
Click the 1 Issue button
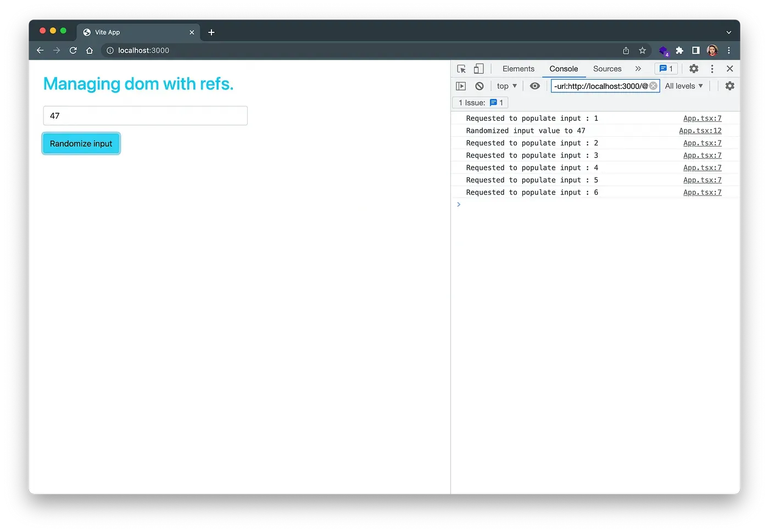click(x=480, y=103)
